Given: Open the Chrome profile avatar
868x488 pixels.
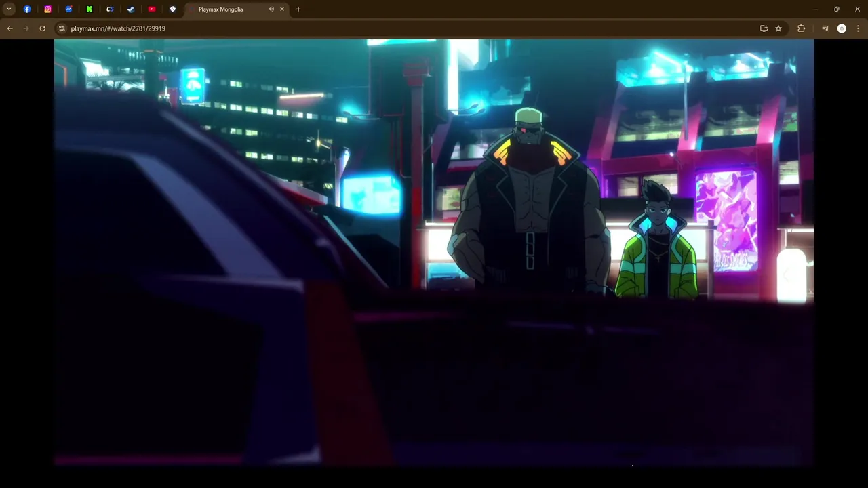Looking at the screenshot, I should 842,28.
